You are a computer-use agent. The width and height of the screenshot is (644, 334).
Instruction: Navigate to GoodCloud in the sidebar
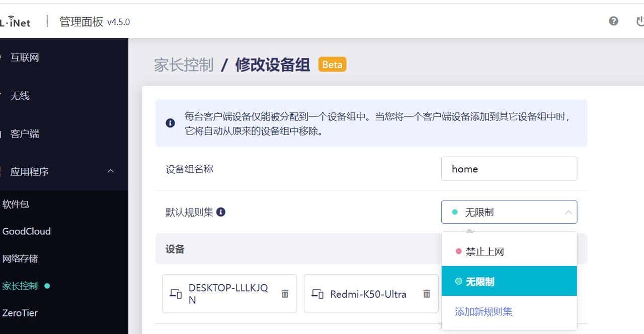(x=26, y=231)
